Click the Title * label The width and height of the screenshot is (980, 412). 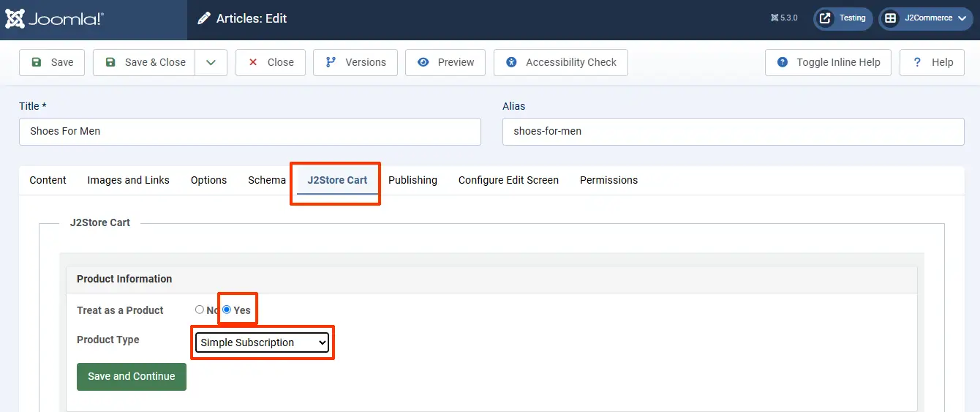(x=33, y=106)
